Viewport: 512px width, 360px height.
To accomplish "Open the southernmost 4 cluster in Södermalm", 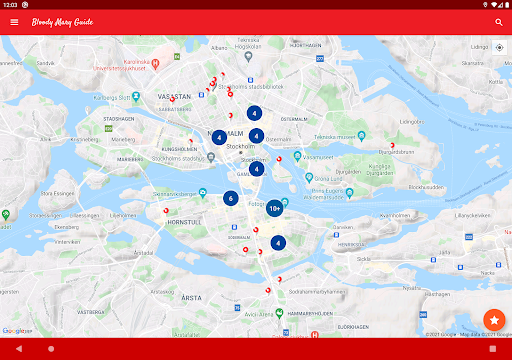I will tap(278, 243).
